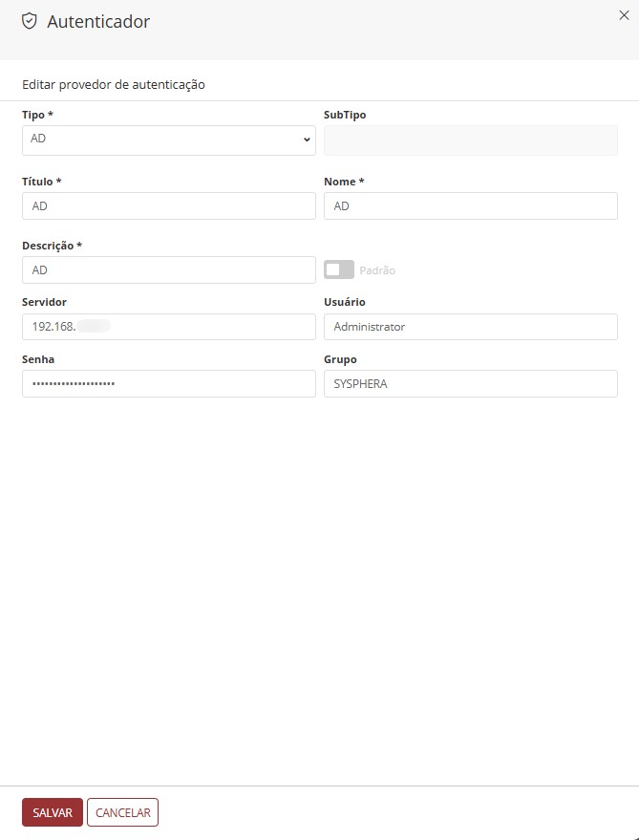Click the Padrão label text
639x840 pixels.
point(377,270)
